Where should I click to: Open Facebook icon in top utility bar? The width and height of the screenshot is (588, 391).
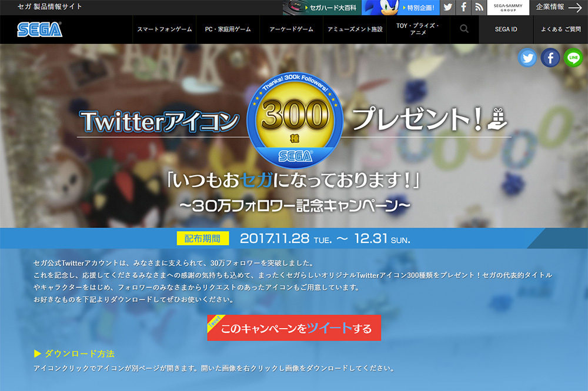point(463,7)
